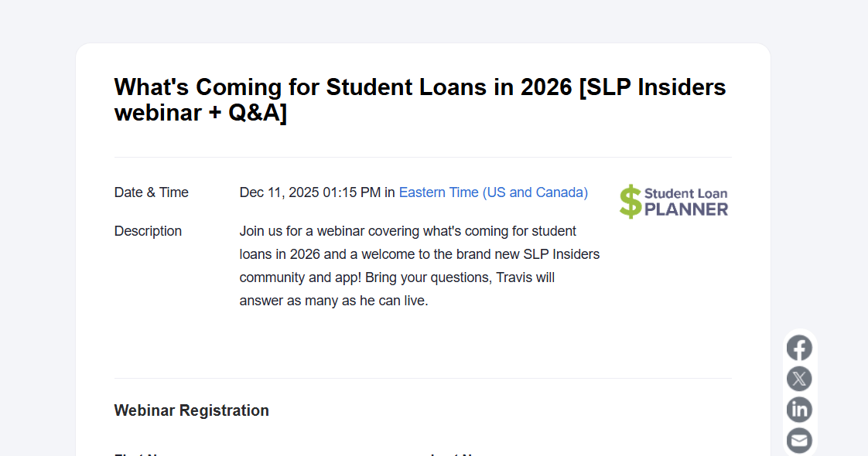Click the horizontal divider under the title
The height and width of the screenshot is (456, 868).
422,158
